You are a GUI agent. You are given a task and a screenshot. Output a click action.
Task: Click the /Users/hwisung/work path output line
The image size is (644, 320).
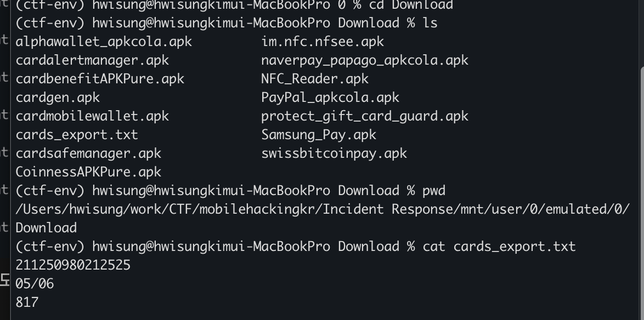coord(322,209)
